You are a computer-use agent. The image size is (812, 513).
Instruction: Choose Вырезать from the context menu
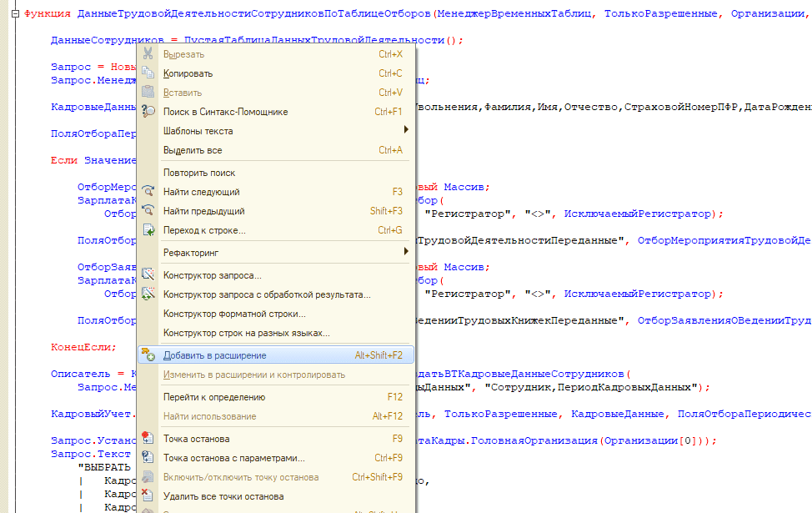click(x=276, y=54)
